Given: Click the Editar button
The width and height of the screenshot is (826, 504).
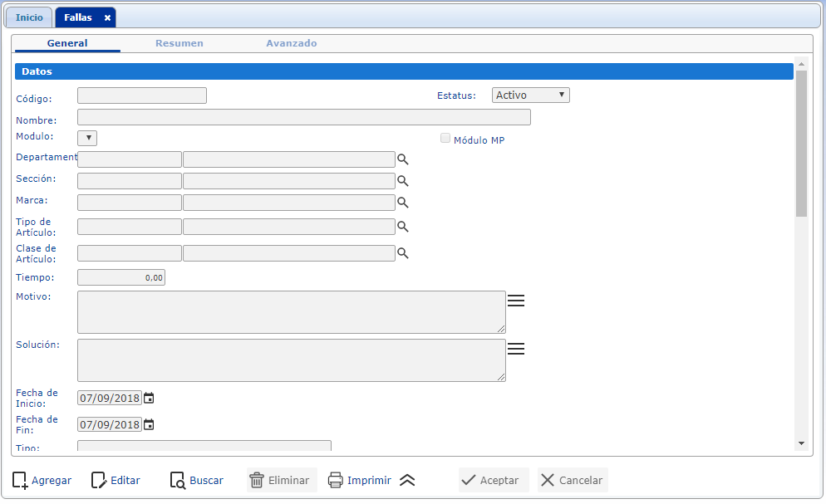Looking at the screenshot, I should [116, 480].
